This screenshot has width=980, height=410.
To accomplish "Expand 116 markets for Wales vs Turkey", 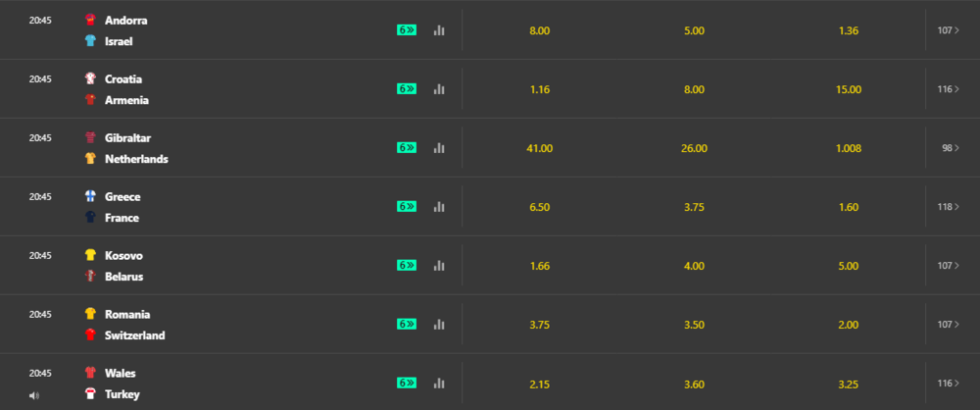I will (x=948, y=384).
